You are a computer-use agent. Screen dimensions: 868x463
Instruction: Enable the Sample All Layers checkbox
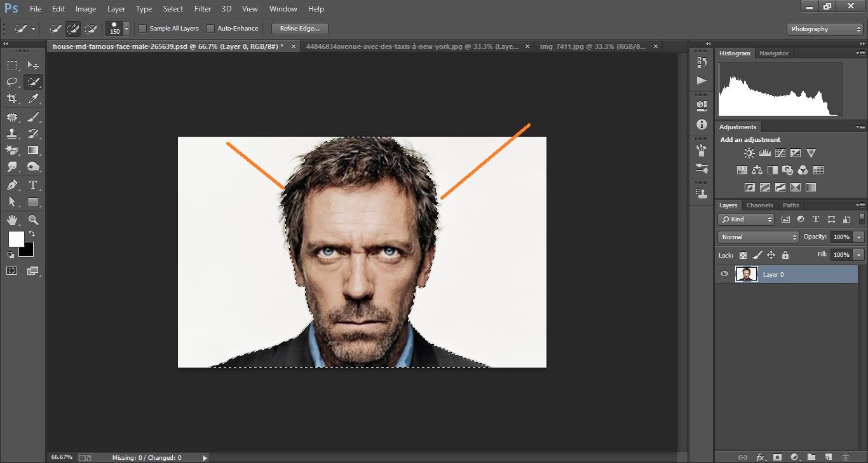click(x=143, y=28)
